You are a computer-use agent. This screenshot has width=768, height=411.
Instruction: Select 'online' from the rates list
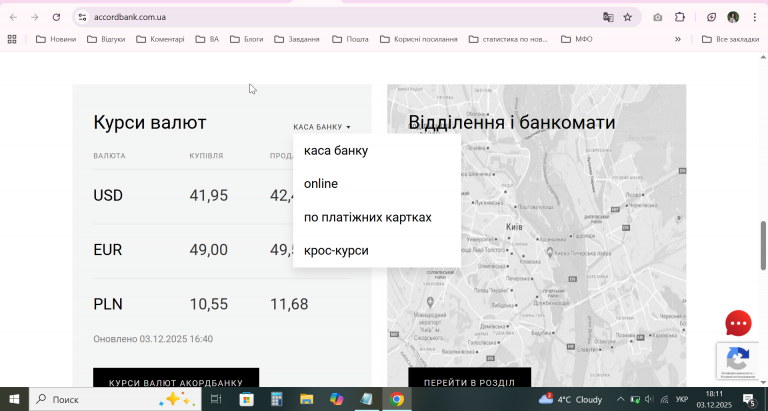click(x=321, y=184)
